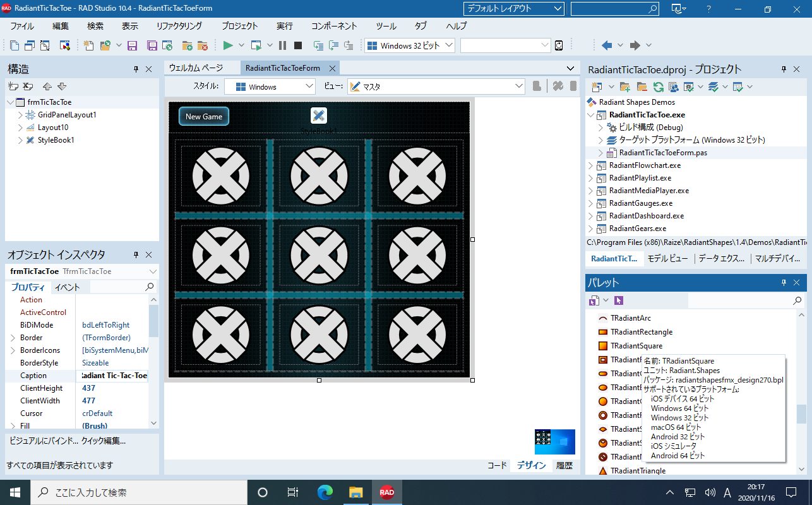Pin the Project panel
The height and width of the screenshot is (505, 812).
coord(784,69)
